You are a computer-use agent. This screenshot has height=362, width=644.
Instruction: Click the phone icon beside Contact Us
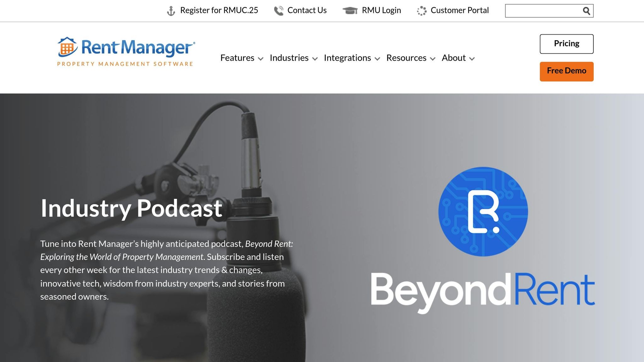[279, 11]
